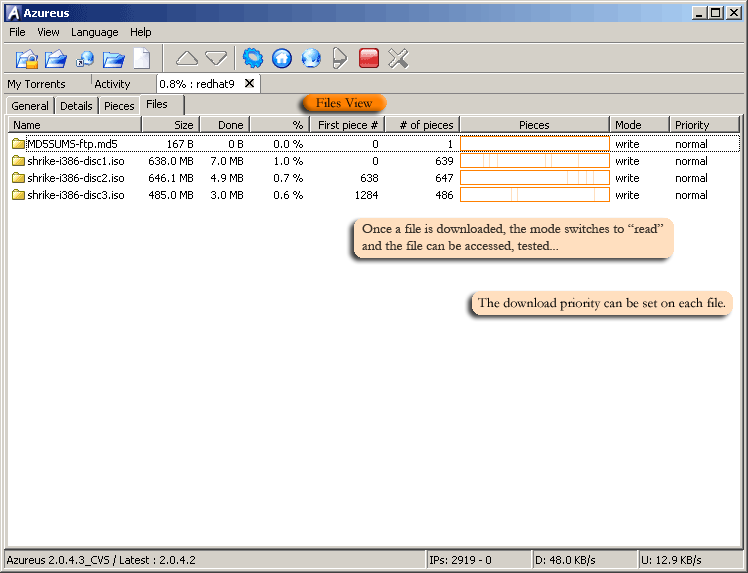
Task: Click folder icon of shrike-i386-disc2.iso row
Action: 19,178
